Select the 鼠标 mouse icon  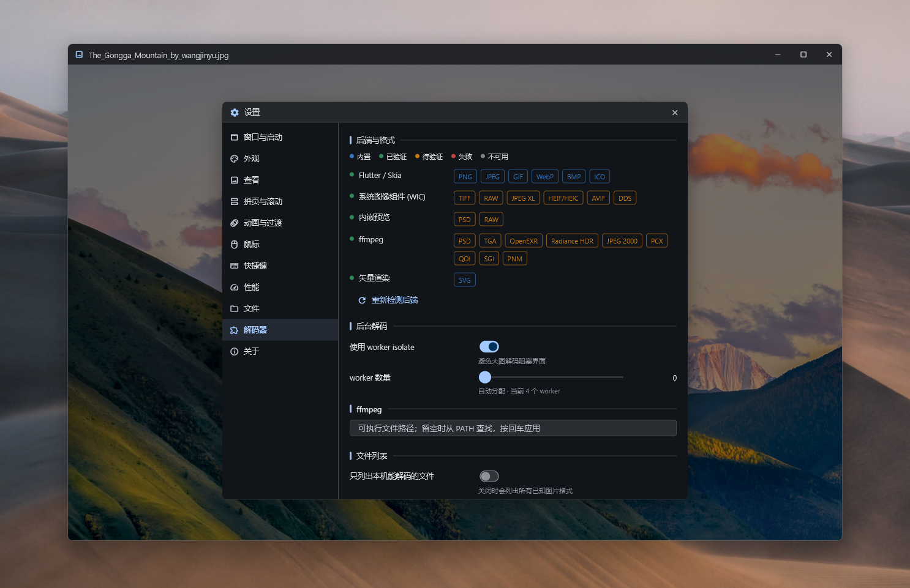coord(234,244)
